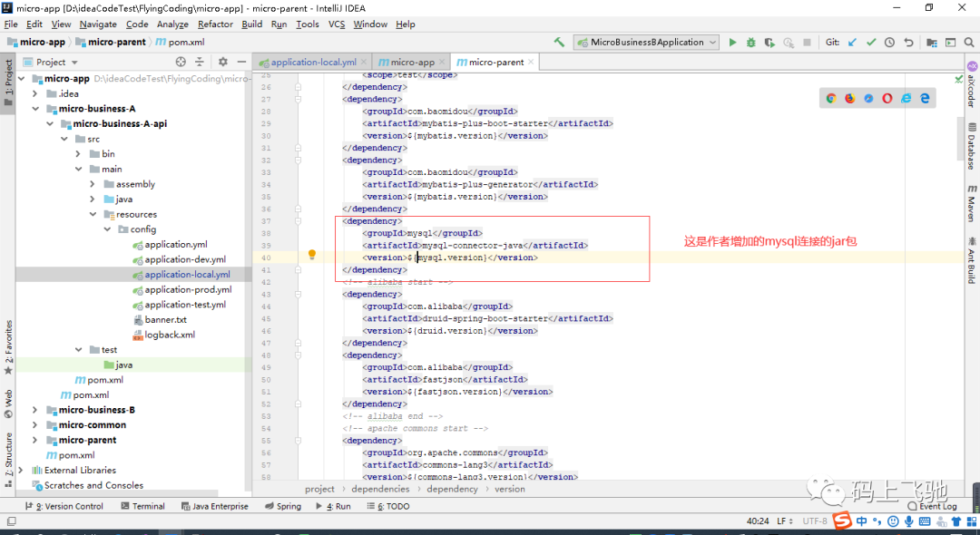
Task: Hide the Project panel with minus icon
Action: point(242,62)
